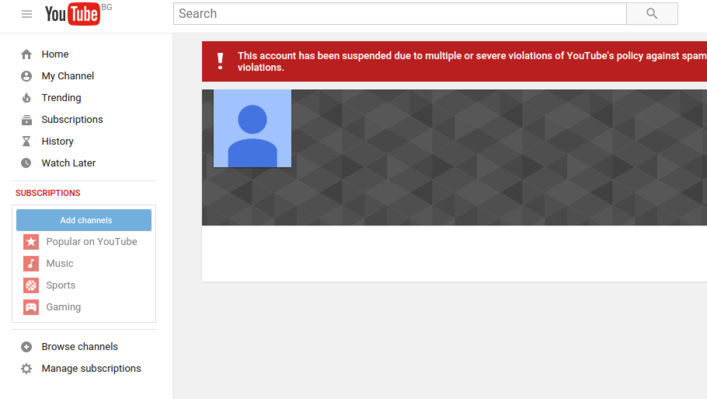Click the Subscriptions stack icon

(x=26, y=119)
